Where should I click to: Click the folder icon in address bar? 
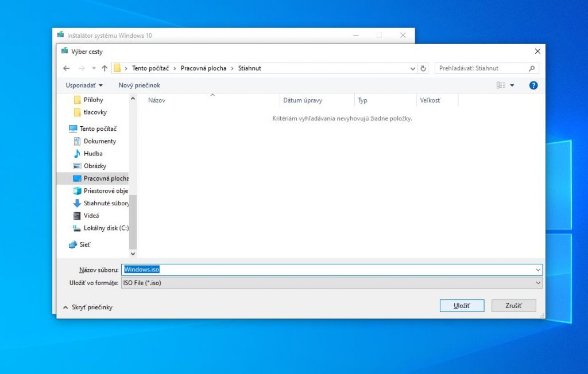click(x=117, y=68)
